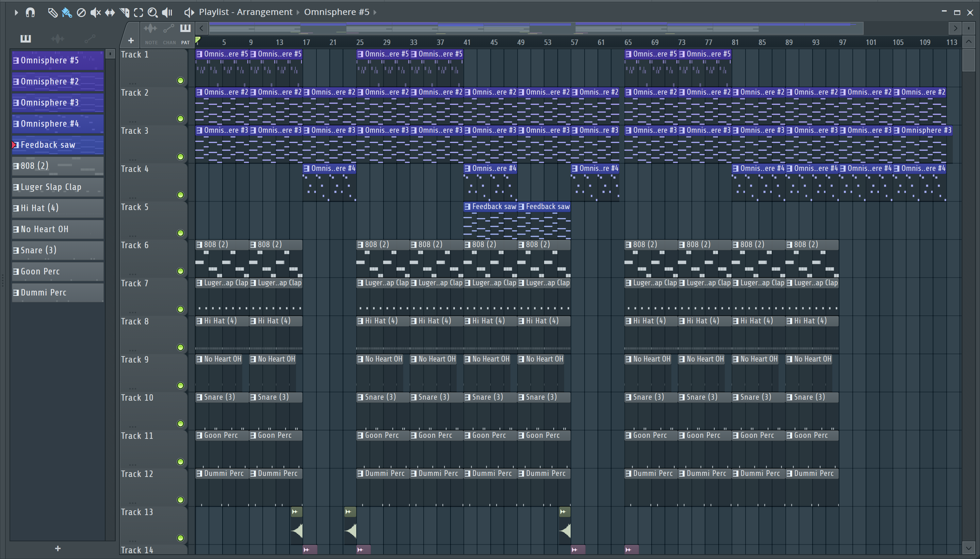Select the Slice tool
Screen dimensions: 980x559
click(124, 13)
